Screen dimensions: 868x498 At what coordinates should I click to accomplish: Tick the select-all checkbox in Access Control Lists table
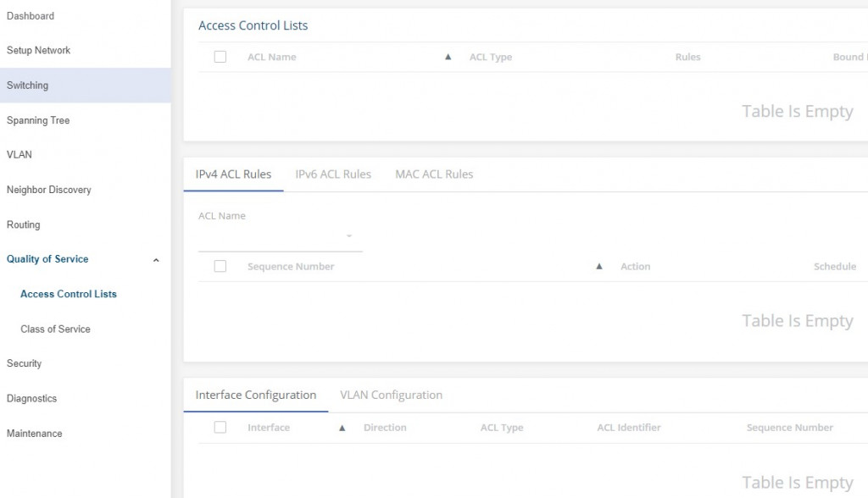point(220,57)
